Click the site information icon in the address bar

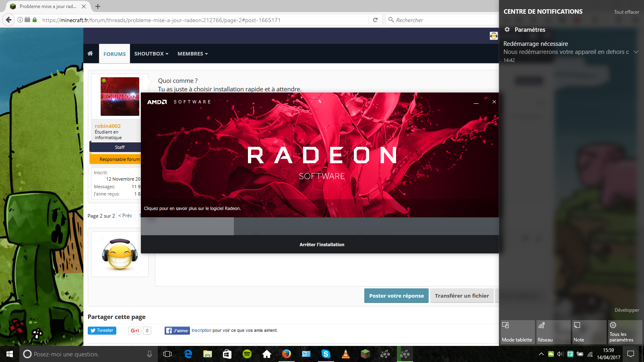coord(20,20)
